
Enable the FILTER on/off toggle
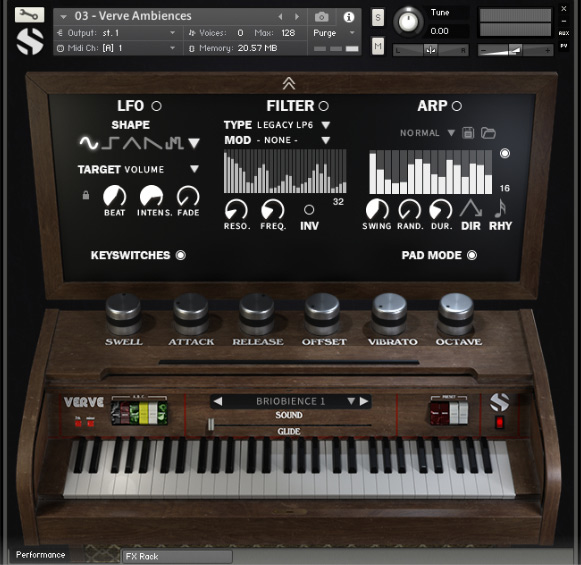323,106
